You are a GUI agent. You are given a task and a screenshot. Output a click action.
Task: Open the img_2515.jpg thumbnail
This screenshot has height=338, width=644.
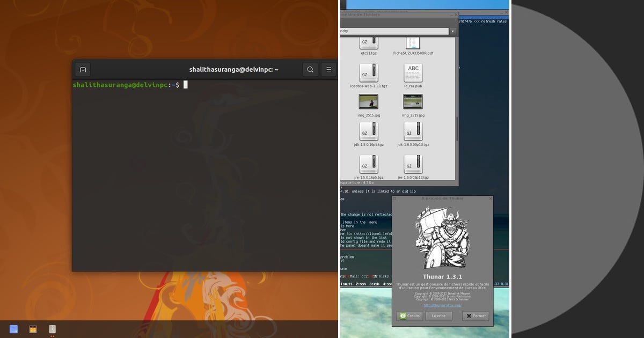(x=369, y=101)
